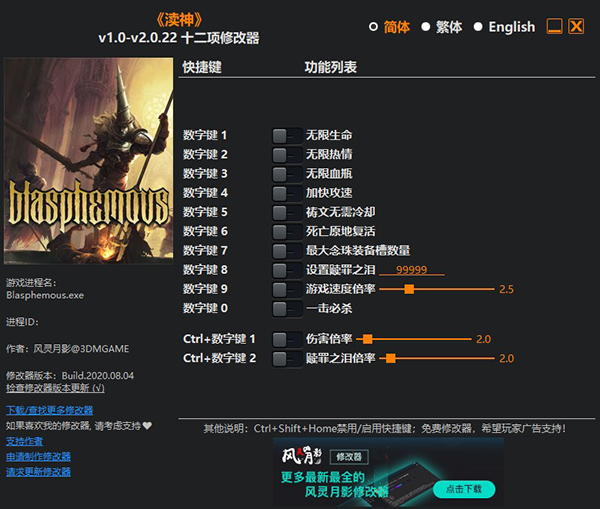Select 繁体 language radio button
600x509 pixels.
[426, 27]
